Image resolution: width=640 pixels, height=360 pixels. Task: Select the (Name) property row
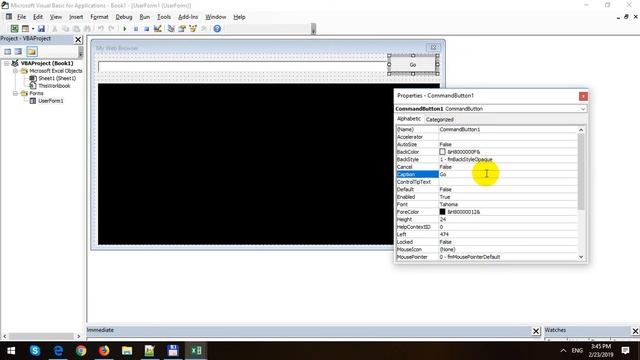487,129
